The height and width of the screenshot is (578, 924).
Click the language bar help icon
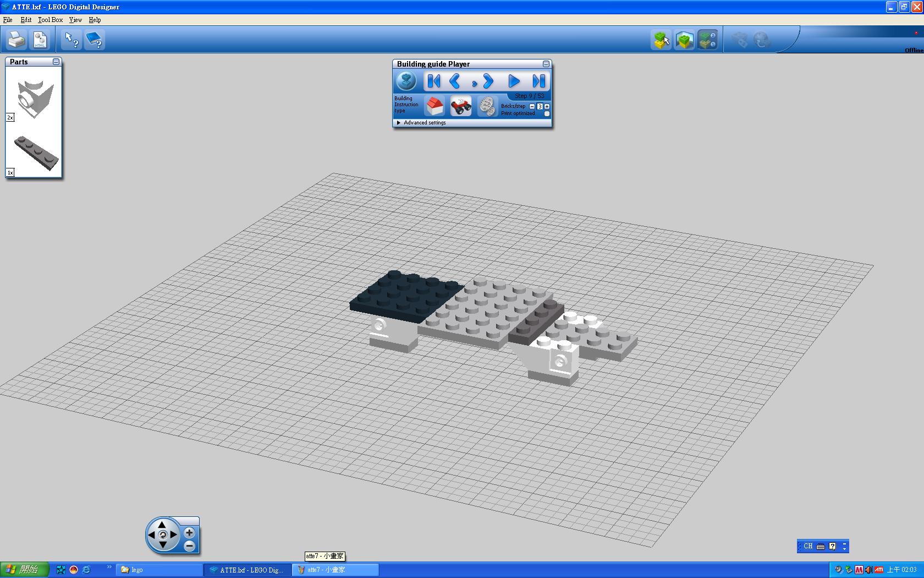tap(833, 547)
